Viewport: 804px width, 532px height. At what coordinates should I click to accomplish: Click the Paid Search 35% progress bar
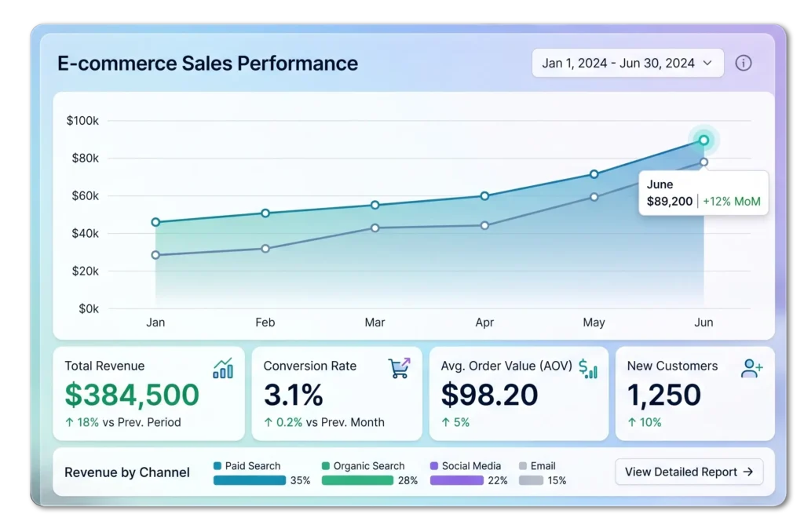coord(250,480)
